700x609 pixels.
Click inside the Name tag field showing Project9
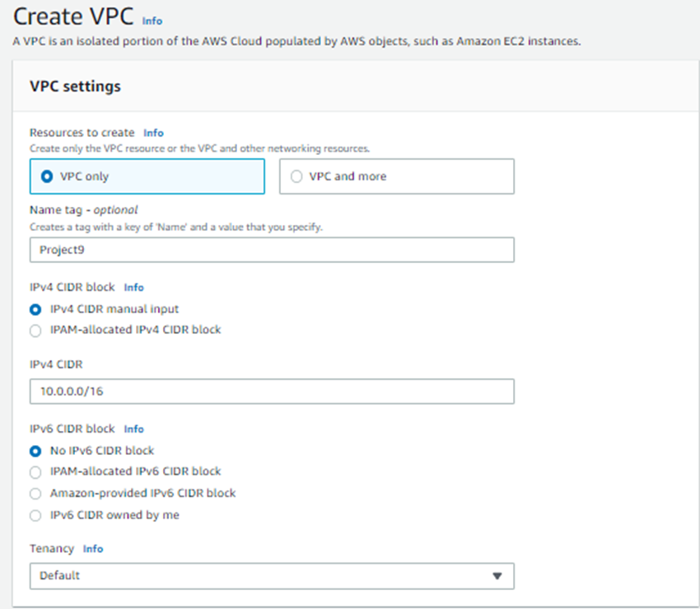tap(272, 250)
